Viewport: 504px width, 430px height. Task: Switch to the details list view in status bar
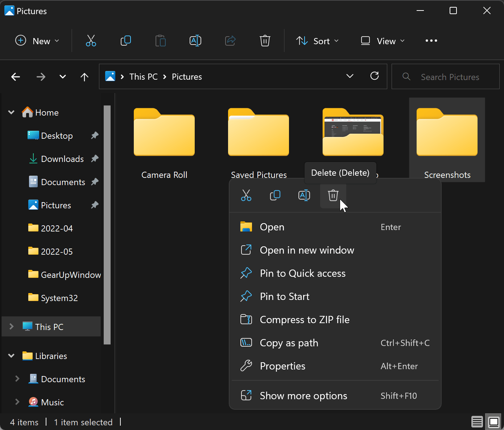(x=477, y=422)
